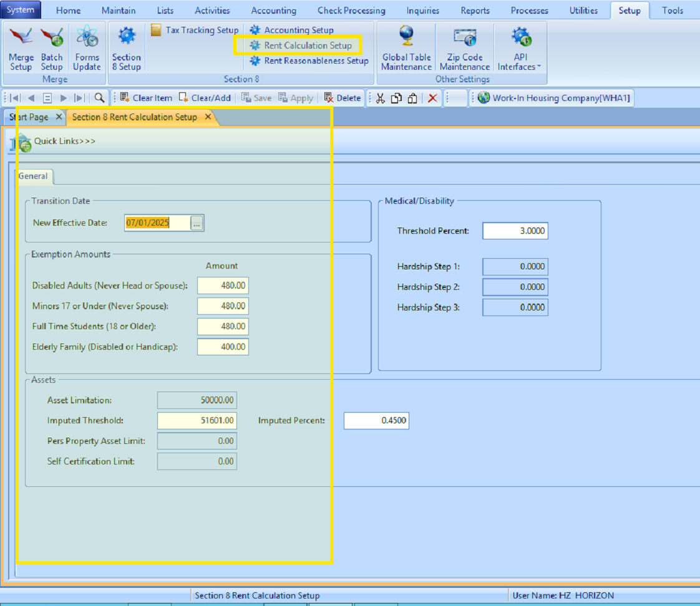Click the Clear/Add button

(205, 98)
